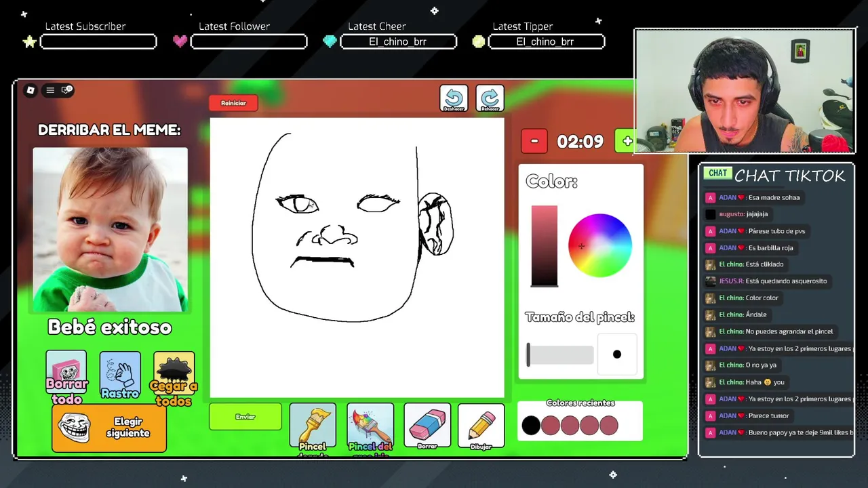Click the brush size slider handle
The image size is (868, 488).
[528, 354]
